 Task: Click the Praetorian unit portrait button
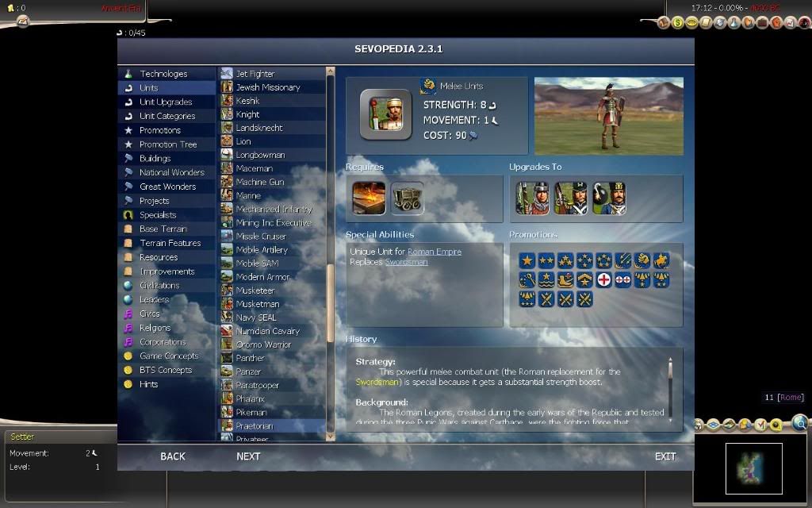[x=386, y=114]
